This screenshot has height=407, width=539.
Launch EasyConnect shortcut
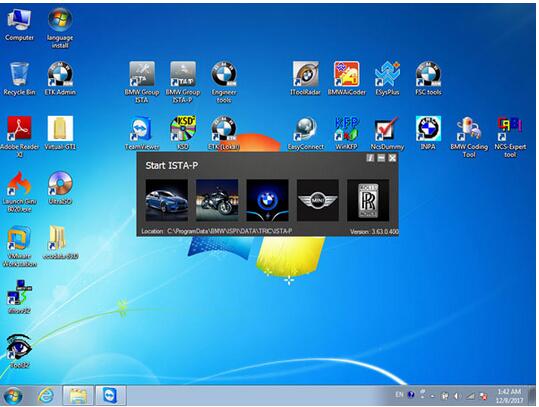(x=305, y=133)
